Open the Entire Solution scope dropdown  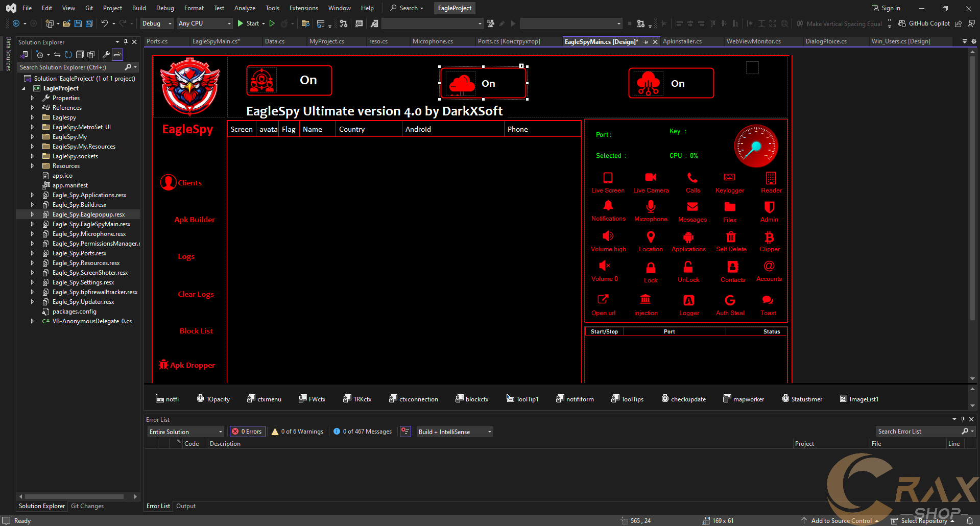coord(186,432)
